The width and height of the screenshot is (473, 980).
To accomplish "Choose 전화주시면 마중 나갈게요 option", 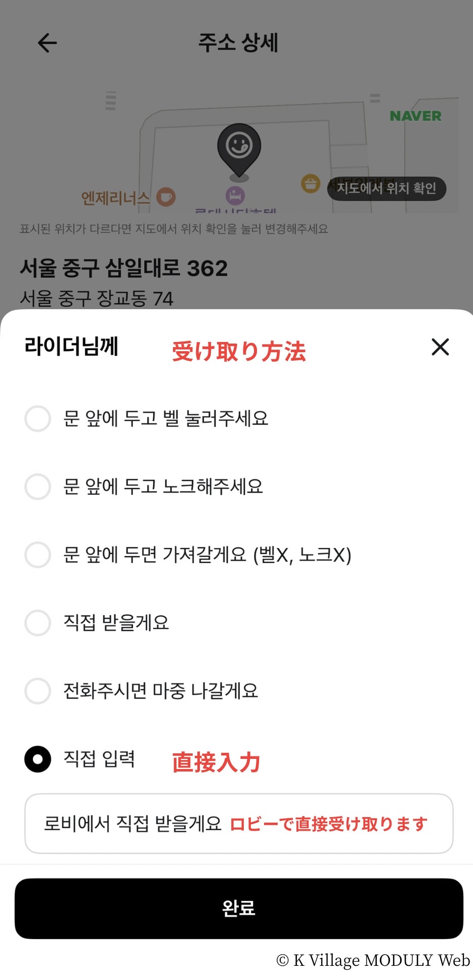I will click(38, 691).
